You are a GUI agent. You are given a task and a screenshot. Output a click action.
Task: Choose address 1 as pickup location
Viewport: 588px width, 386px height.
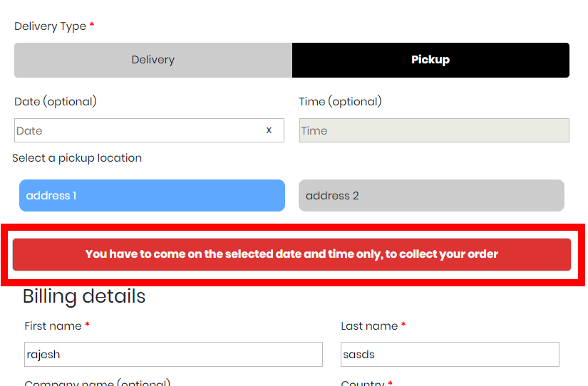pos(152,196)
